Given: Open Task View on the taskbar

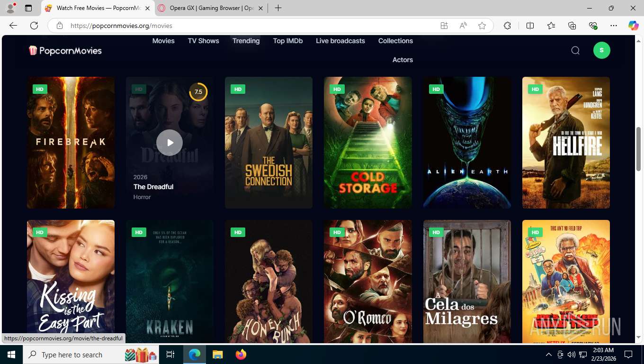Looking at the screenshot, I should (170, 355).
